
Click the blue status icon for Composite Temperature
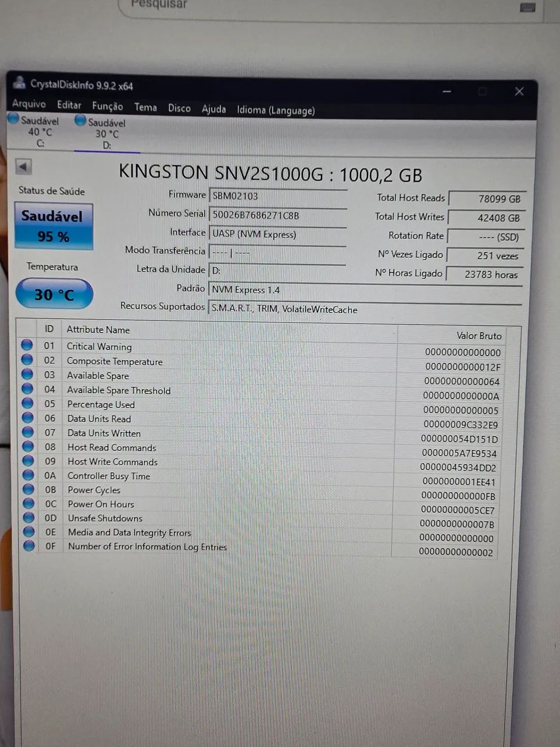click(x=27, y=359)
